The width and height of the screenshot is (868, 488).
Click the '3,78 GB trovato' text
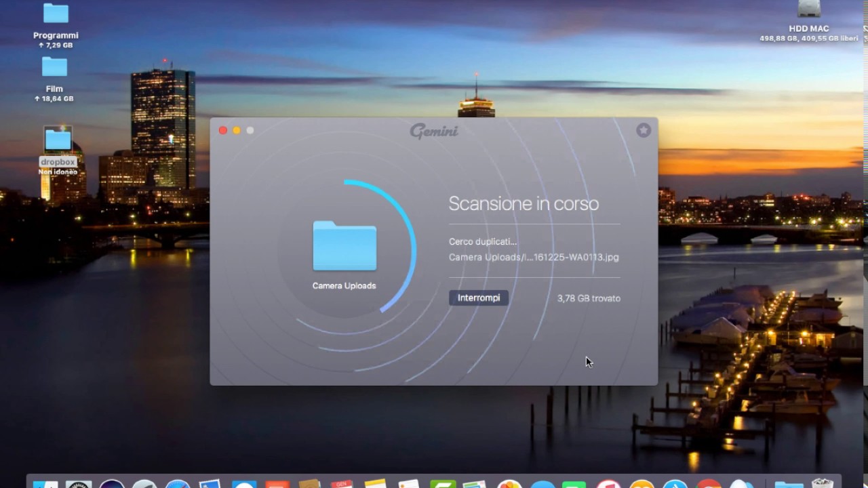click(x=589, y=298)
